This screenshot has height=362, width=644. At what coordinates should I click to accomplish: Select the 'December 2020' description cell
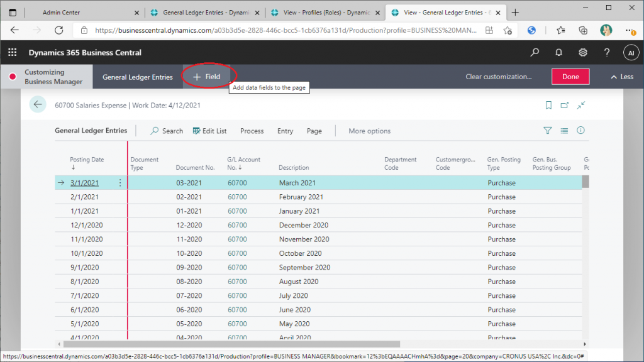coord(304,225)
